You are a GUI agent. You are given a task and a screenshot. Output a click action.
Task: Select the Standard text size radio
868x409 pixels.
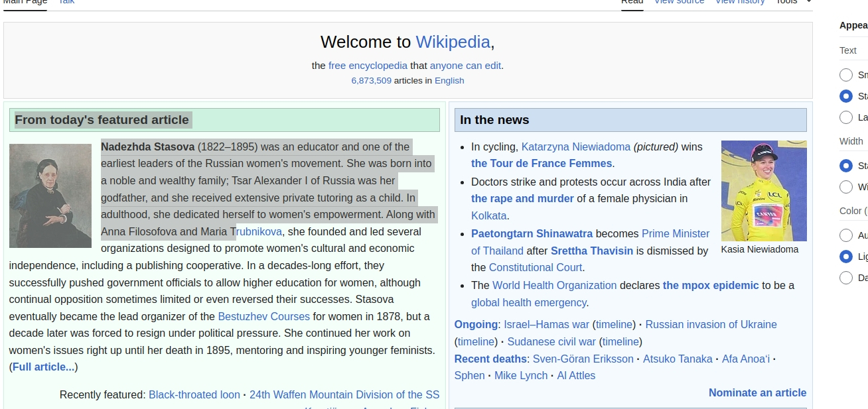pyautogui.click(x=846, y=96)
